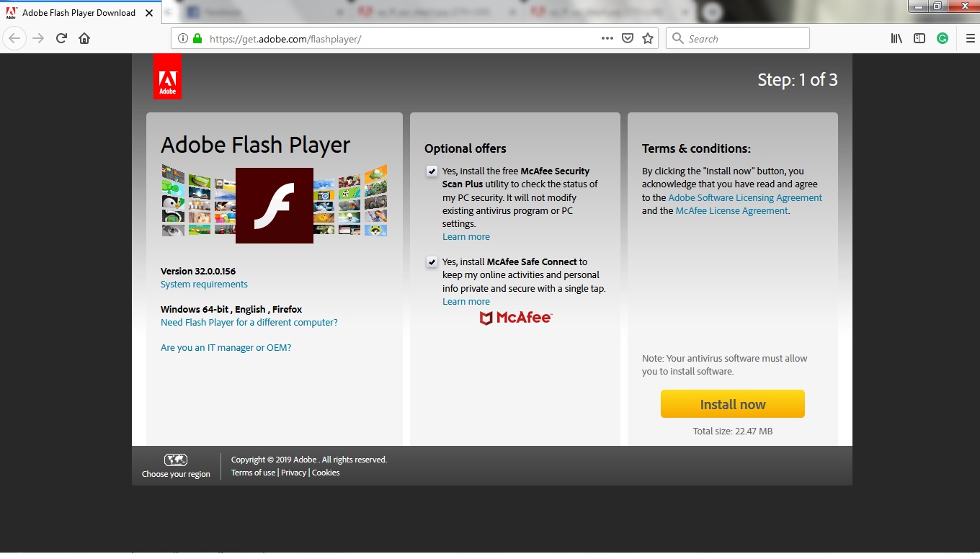Open the McAfee License Agreement link
Screen dimensions: 980x559
click(732, 211)
